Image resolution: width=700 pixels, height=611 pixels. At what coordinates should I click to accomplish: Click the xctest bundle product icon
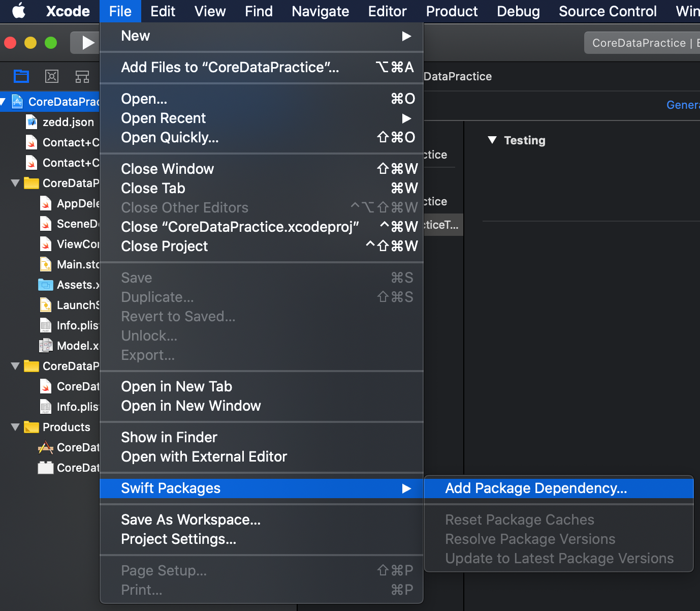[46, 468]
